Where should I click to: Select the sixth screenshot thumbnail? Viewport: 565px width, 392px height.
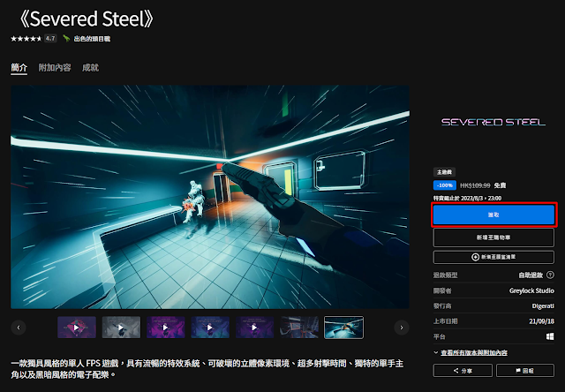(299, 328)
